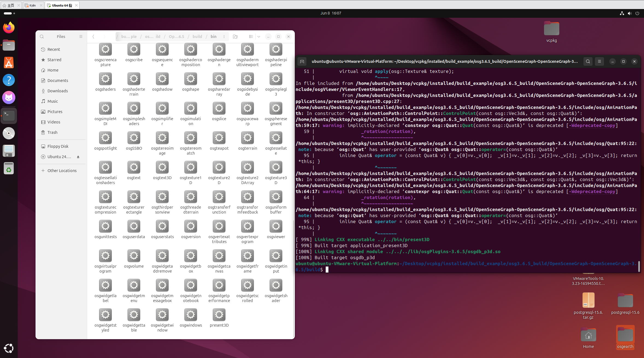The image size is (644, 358).
Task: Click the terminal window scrollbar
Action: pyautogui.click(x=639, y=266)
